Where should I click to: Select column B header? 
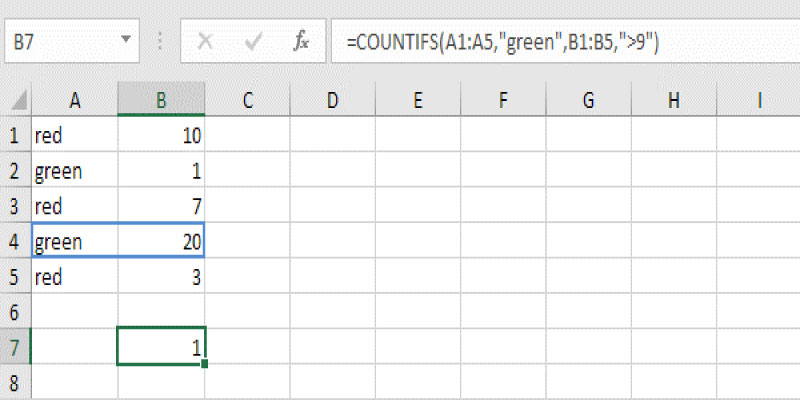[161, 100]
